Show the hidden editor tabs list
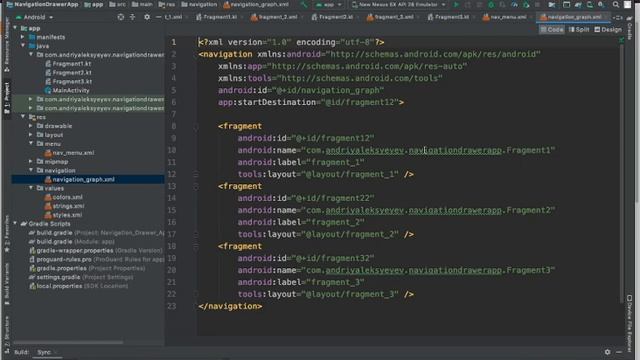Screen dimensions: 640x360 619,17
